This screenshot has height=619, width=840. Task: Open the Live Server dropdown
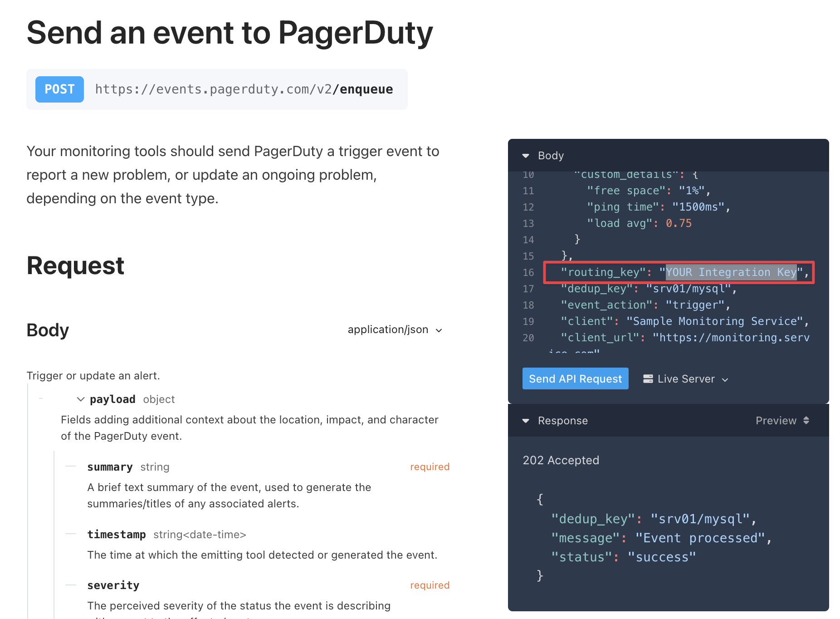(686, 379)
